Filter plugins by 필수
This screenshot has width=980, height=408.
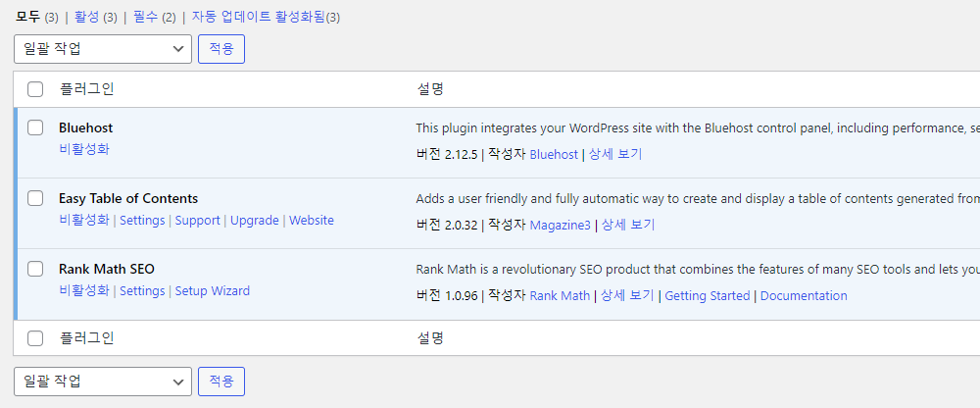(146, 17)
